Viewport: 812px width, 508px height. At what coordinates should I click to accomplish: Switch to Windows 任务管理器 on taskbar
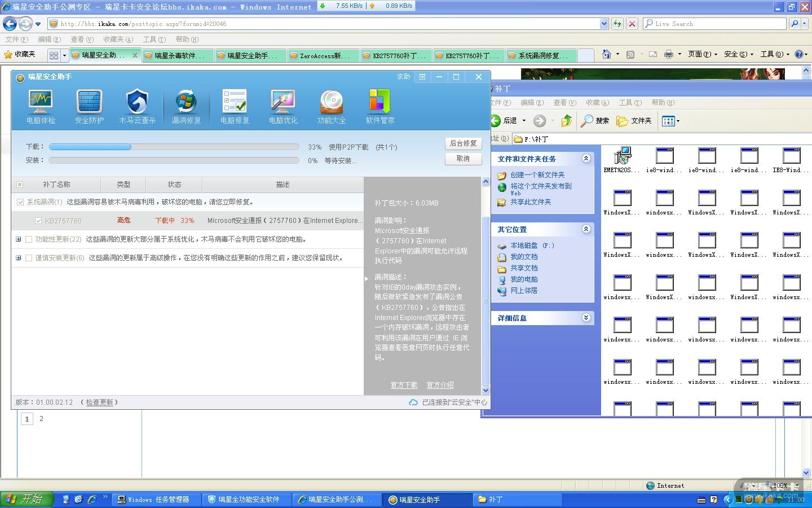click(x=157, y=500)
